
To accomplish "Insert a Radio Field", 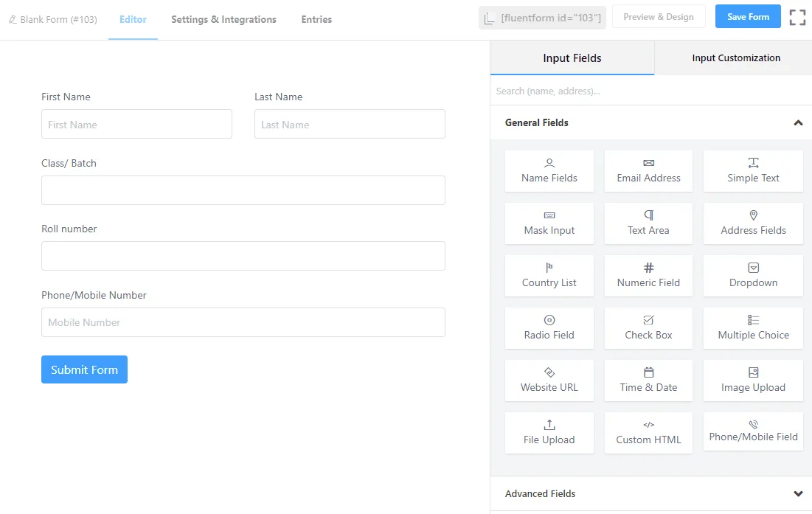I will pyautogui.click(x=549, y=328).
